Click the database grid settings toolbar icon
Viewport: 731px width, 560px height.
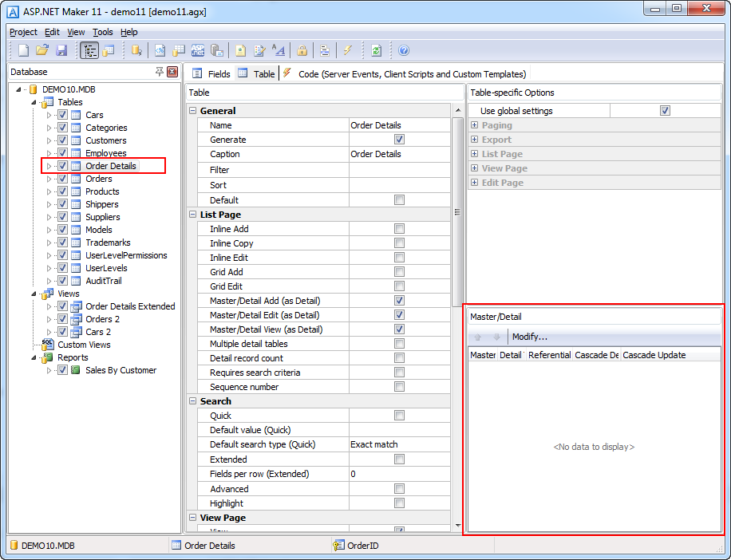[179, 50]
